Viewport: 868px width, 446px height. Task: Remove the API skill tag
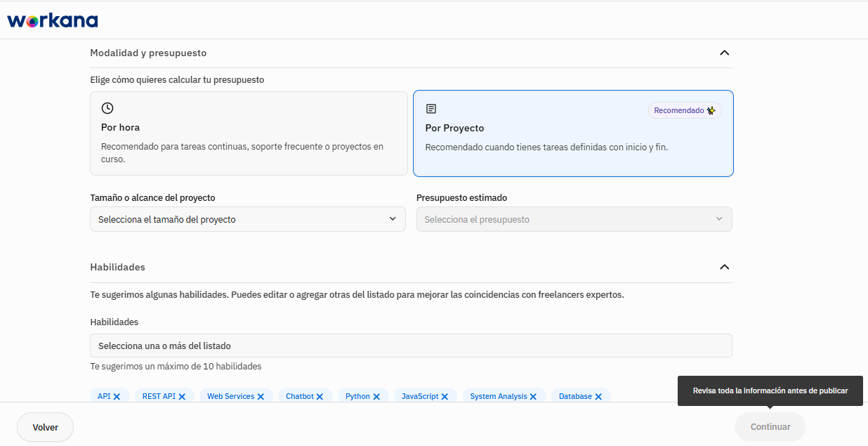pos(117,397)
